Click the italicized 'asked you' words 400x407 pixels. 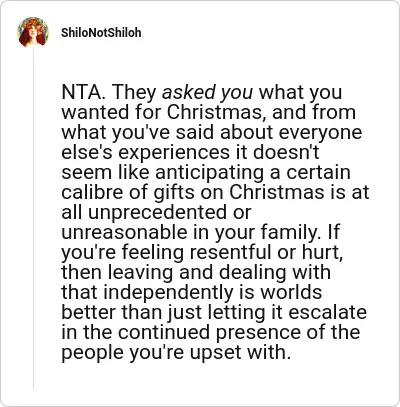tap(207, 93)
